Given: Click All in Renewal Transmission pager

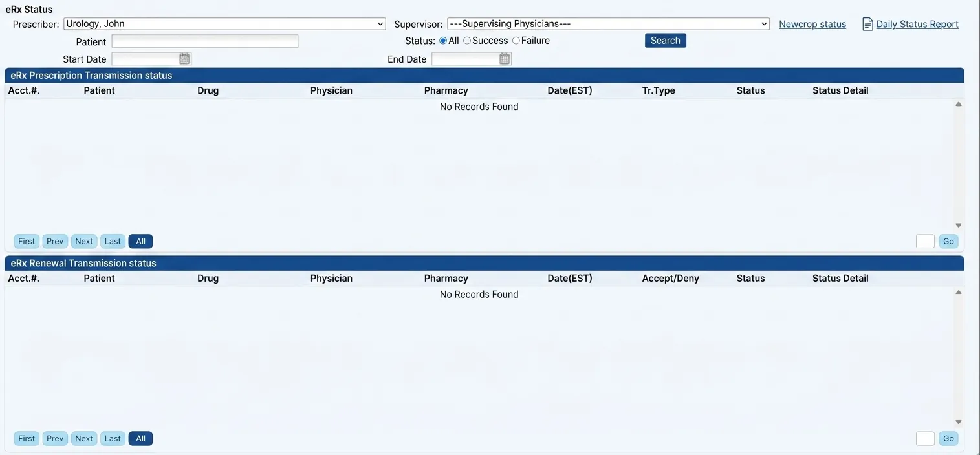Looking at the screenshot, I should pos(141,438).
